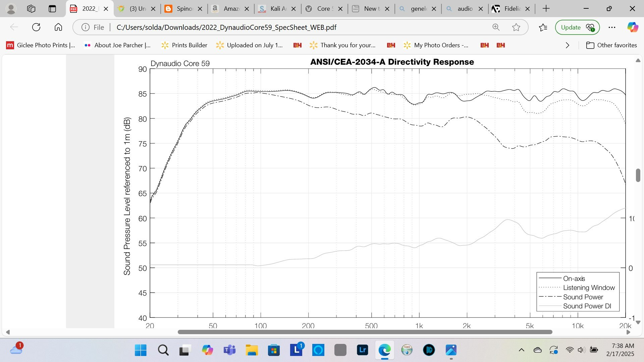The image size is (644, 362).
Task: Open About Joe Parcher bookmark
Action: click(x=118, y=45)
